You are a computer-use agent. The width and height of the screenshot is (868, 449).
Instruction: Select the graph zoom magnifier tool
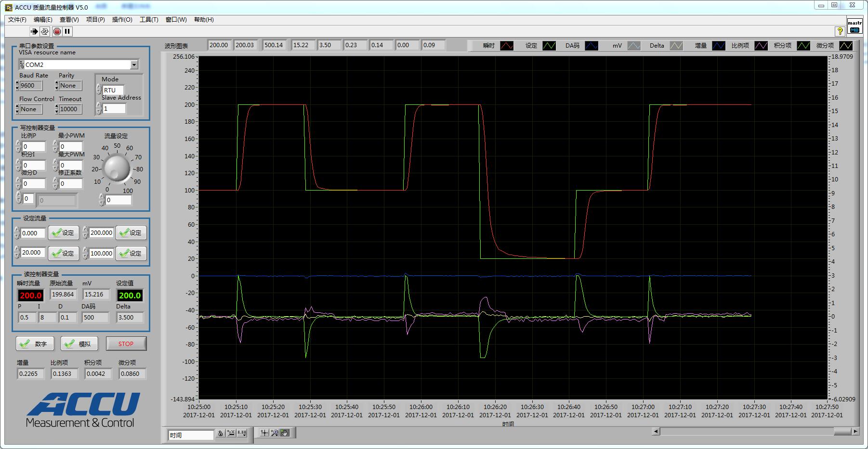click(275, 433)
